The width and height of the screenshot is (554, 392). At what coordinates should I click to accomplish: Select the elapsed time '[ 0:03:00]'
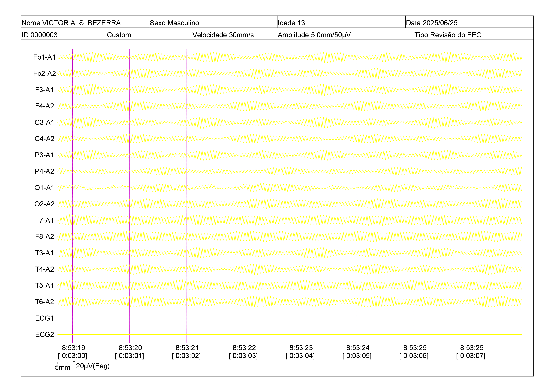(x=72, y=356)
